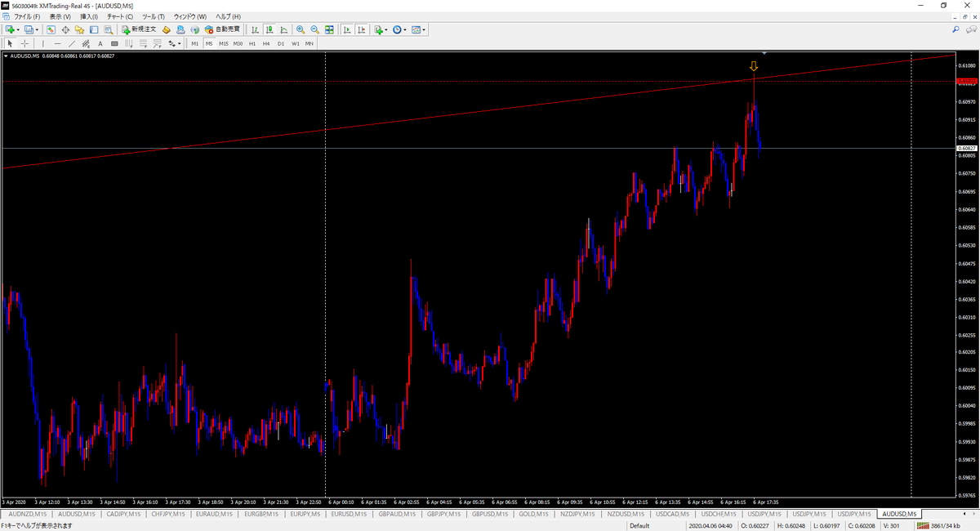Tile the chart windows
The height and width of the screenshot is (531, 980).
(x=329, y=29)
